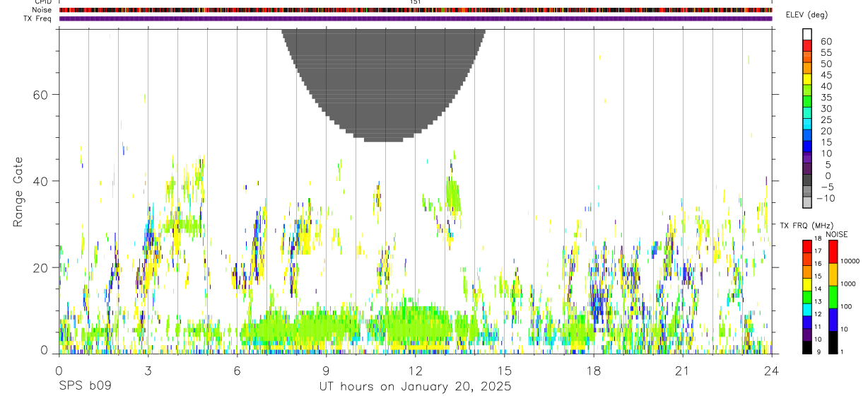This screenshot has height=401, width=868.
Task: Click the light gray ELEV band below -10
Action: tap(807, 203)
